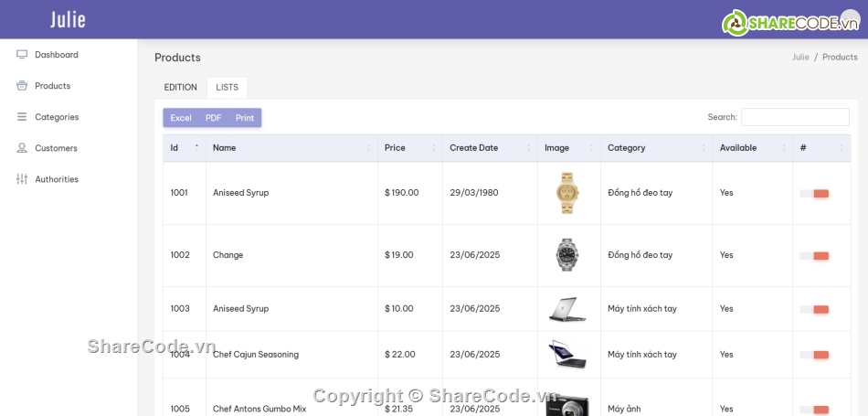
Task: Toggle the switch for product 1005
Action: (x=814, y=410)
